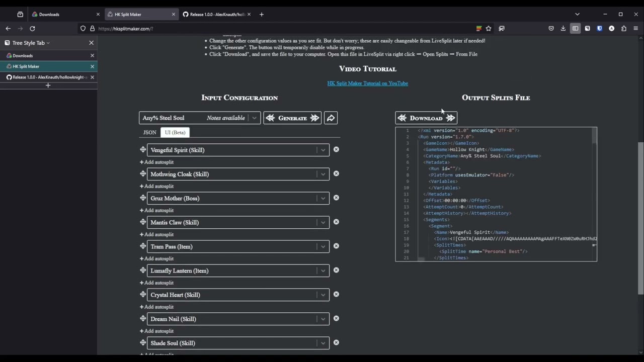Grab the drag handle of Vengeful Spirit
The height and width of the screenshot is (362, 644).
click(x=143, y=149)
